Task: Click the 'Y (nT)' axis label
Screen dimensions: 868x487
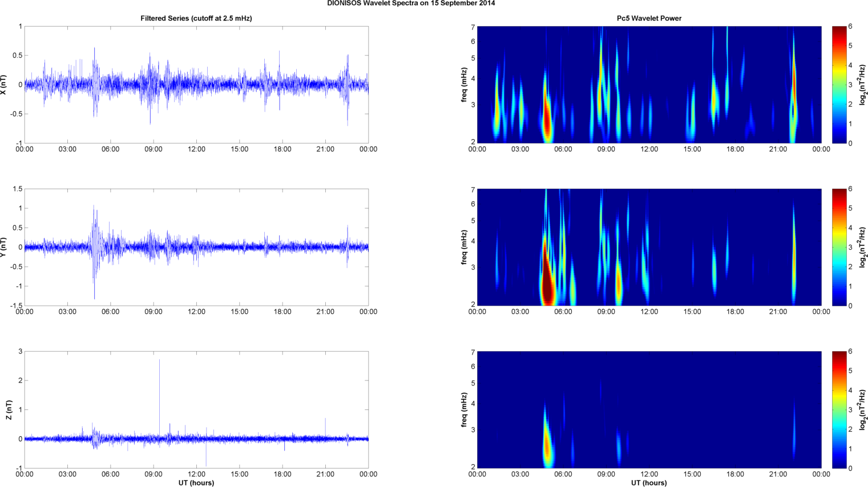Action: 3,247
